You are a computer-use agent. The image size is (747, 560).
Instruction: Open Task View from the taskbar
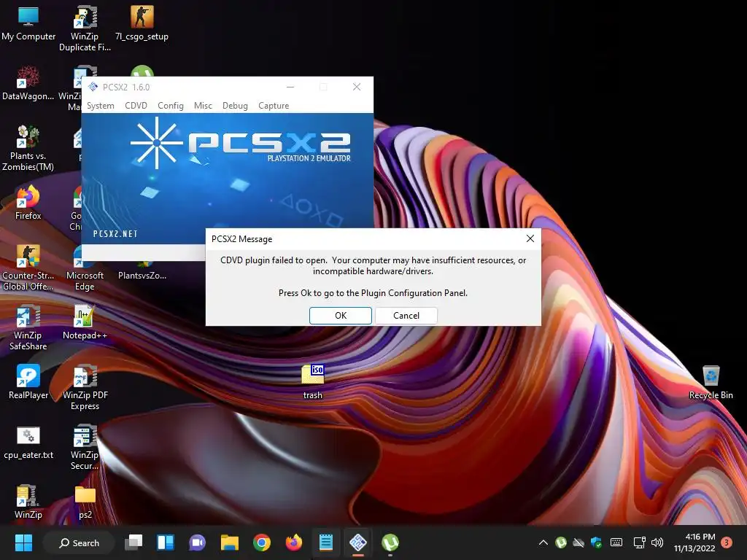133,542
